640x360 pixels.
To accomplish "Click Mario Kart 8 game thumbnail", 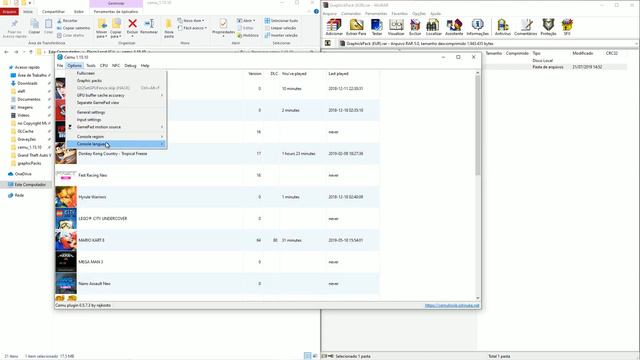I will tap(66, 240).
